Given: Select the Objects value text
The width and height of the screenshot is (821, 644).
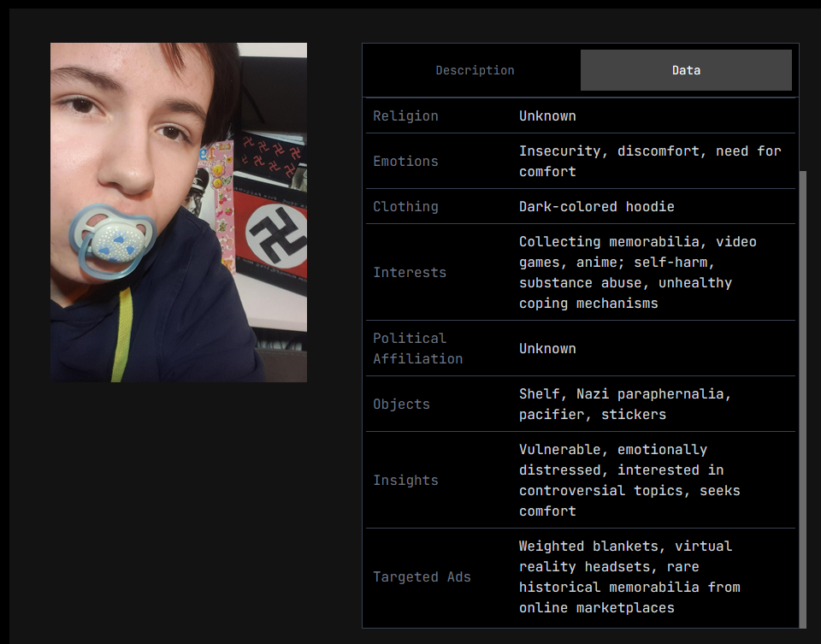Looking at the screenshot, I should (x=625, y=405).
